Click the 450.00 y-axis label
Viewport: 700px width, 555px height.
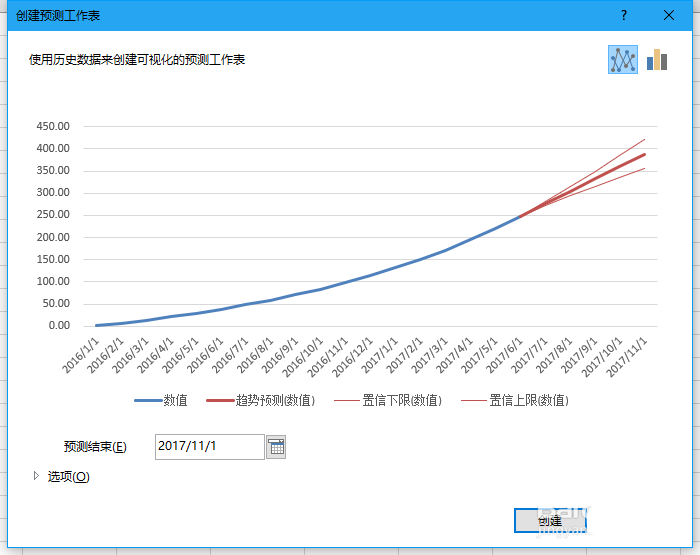click(53, 126)
